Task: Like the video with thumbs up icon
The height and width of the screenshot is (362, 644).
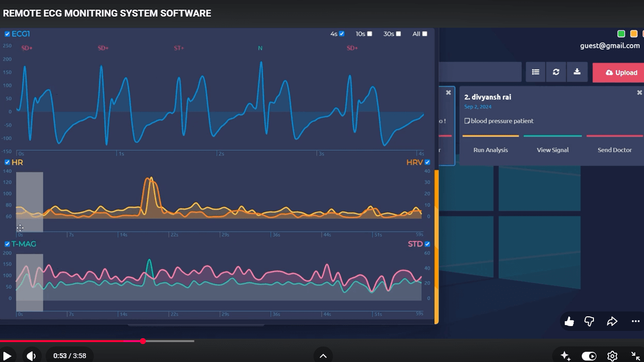Action: (x=569, y=321)
